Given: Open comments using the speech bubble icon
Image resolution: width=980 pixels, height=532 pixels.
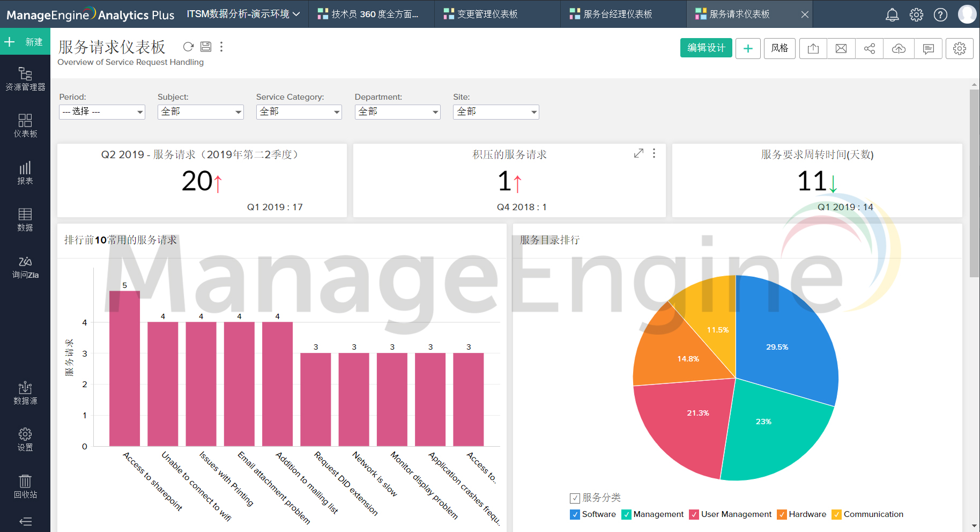Looking at the screenshot, I should point(929,48).
